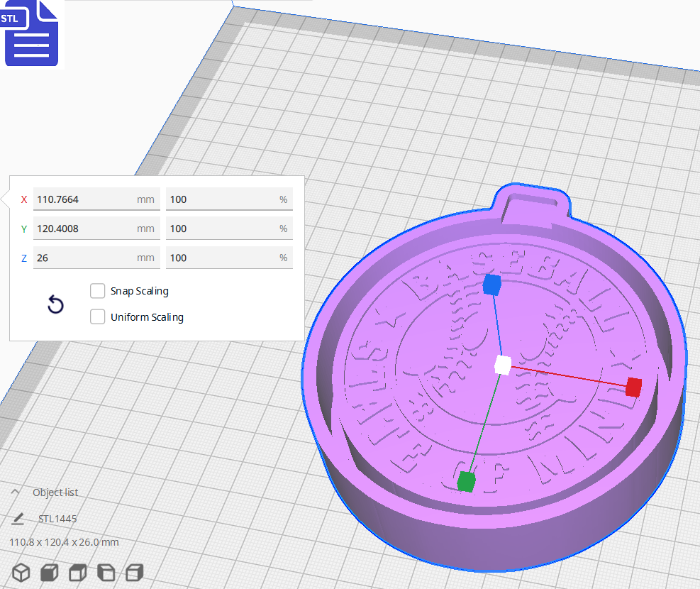
Task: Click the STL file icon in the corner
Action: [31, 33]
